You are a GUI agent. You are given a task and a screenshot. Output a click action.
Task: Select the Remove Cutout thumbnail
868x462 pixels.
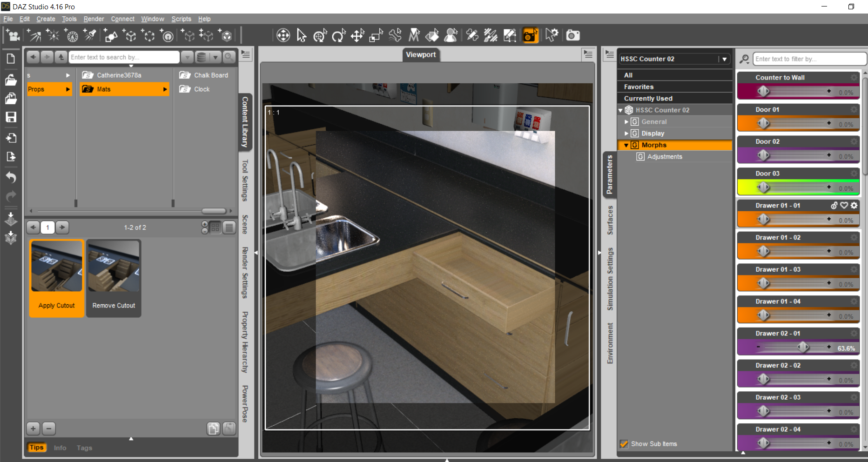114,278
